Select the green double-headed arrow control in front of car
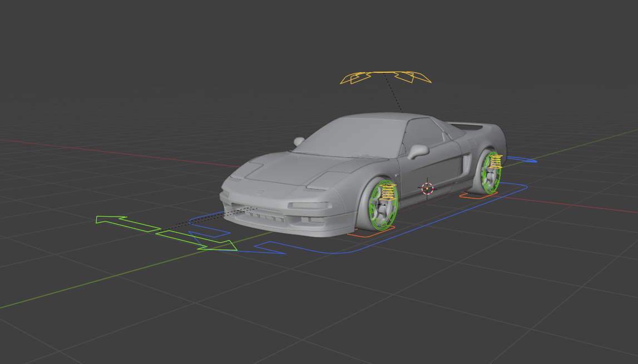The height and width of the screenshot is (364, 638). point(166,233)
